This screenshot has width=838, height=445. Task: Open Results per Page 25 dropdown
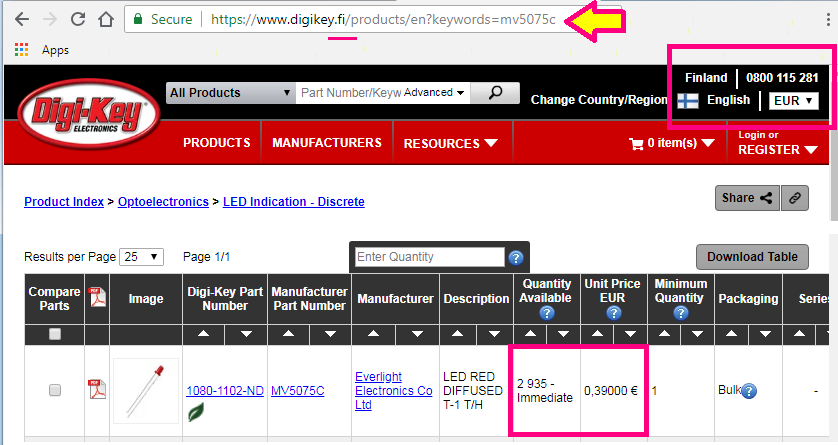pyautogui.click(x=142, y=257)
